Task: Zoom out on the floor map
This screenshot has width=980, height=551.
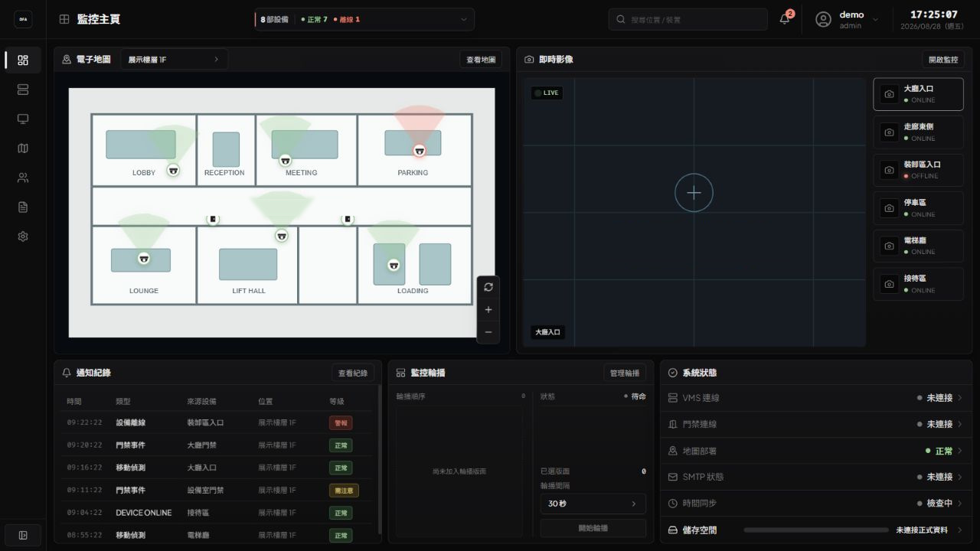Action: (x=488, y=332)
